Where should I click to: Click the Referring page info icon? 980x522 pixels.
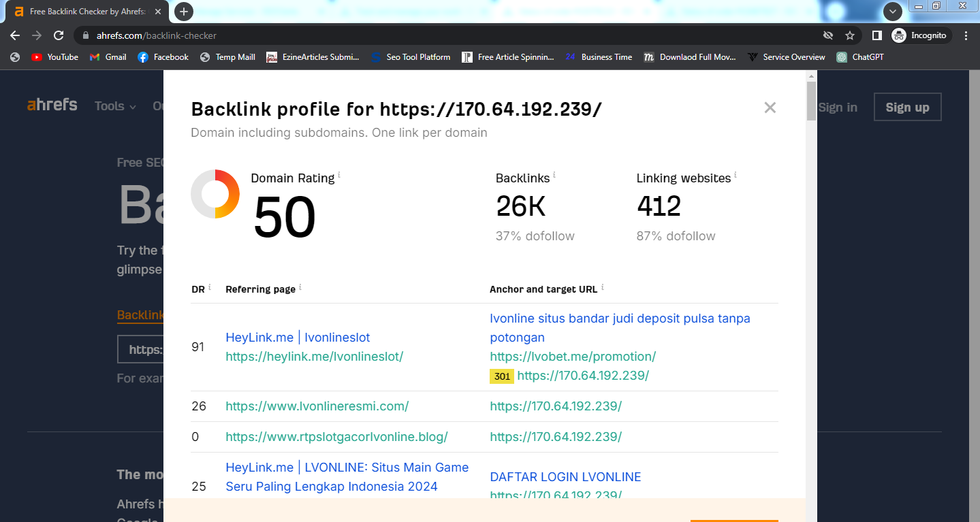click(x=300, y=287)
